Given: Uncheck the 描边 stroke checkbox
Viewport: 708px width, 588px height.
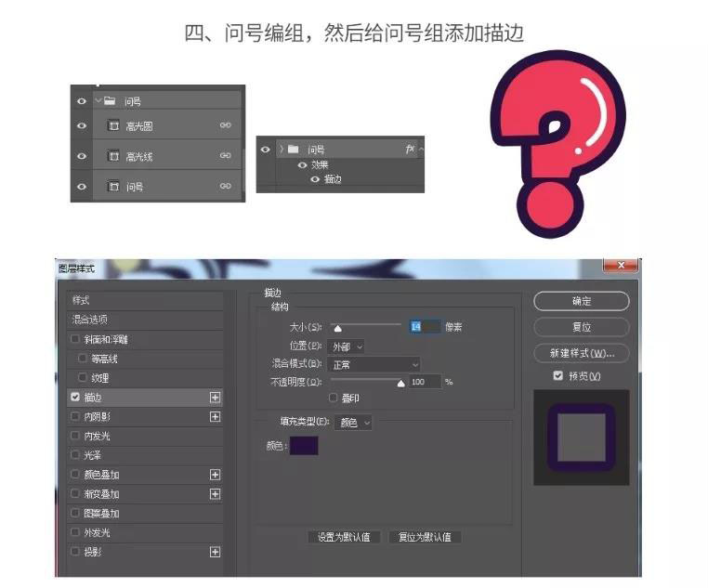Looking at the screenshot, I should tap(75, 397).
